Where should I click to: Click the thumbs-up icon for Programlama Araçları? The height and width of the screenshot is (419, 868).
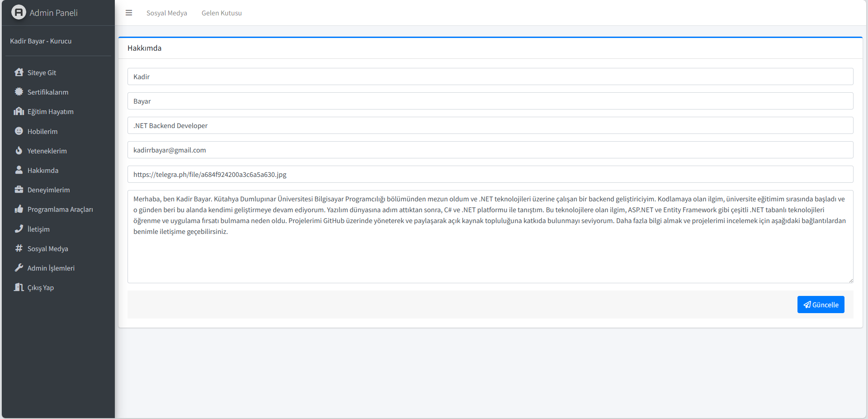[x=19, y=209]
